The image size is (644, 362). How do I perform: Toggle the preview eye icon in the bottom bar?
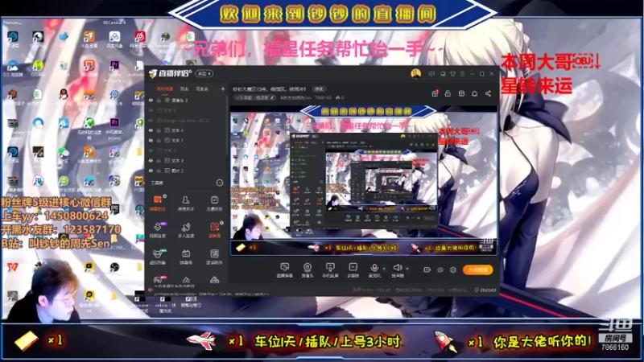[x=440, y=269]
